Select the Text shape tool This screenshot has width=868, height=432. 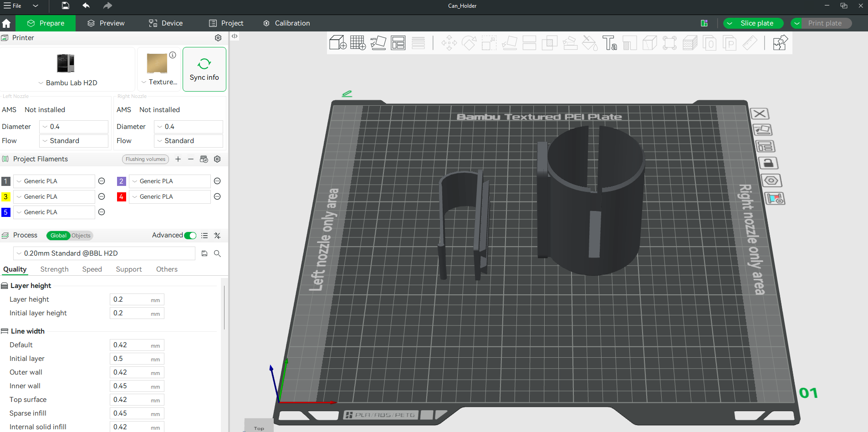pyautogui.click(x=610, y=43)
